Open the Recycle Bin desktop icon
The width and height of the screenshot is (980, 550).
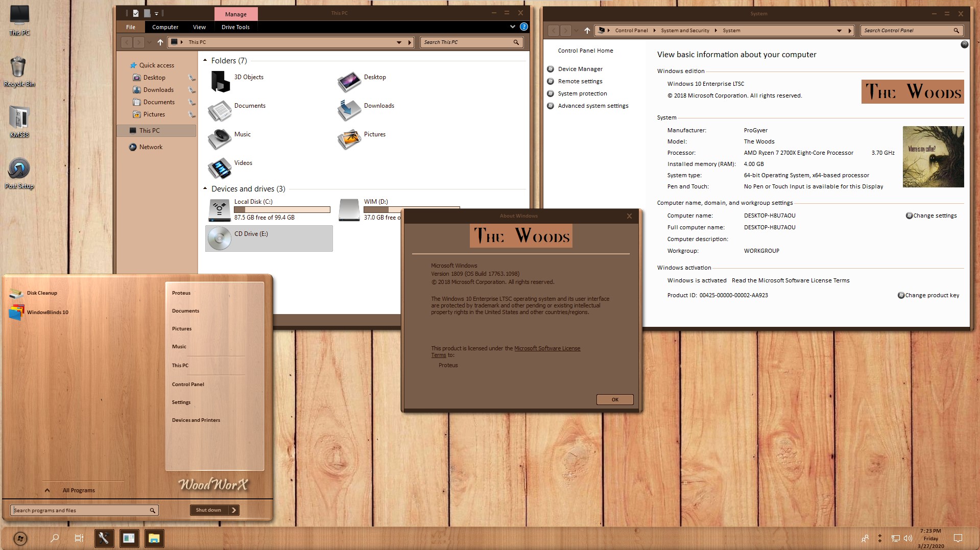(x=19, y=71)
